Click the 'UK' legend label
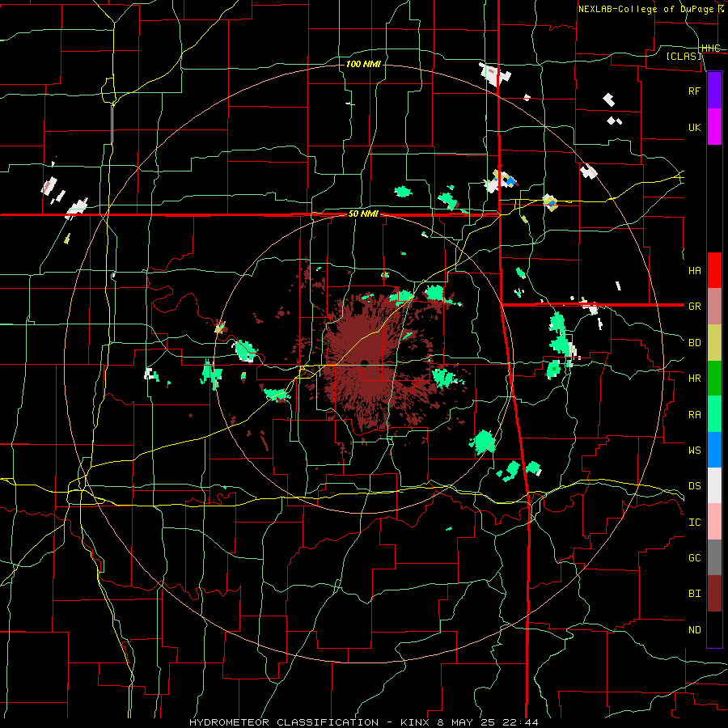728x728 pixels. 694,127
